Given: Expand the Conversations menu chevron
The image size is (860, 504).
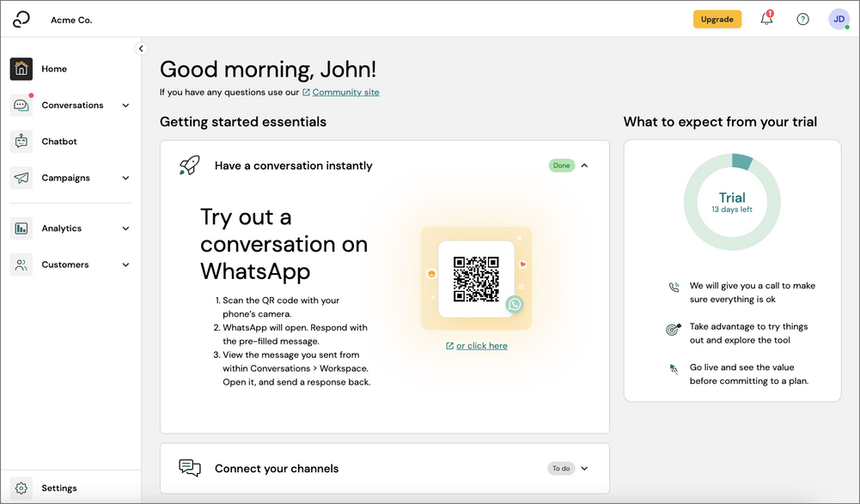Looking at the screenshot, I should point(125,105).
